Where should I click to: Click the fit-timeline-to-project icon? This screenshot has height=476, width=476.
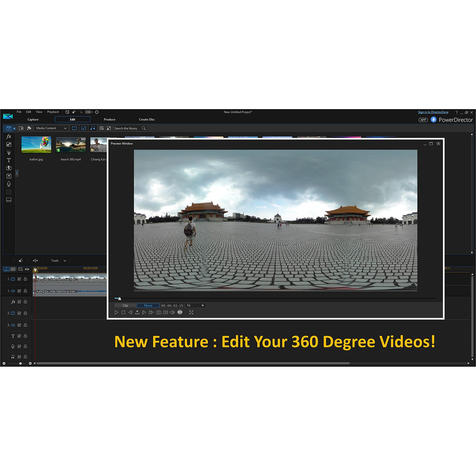coord(27,269)
